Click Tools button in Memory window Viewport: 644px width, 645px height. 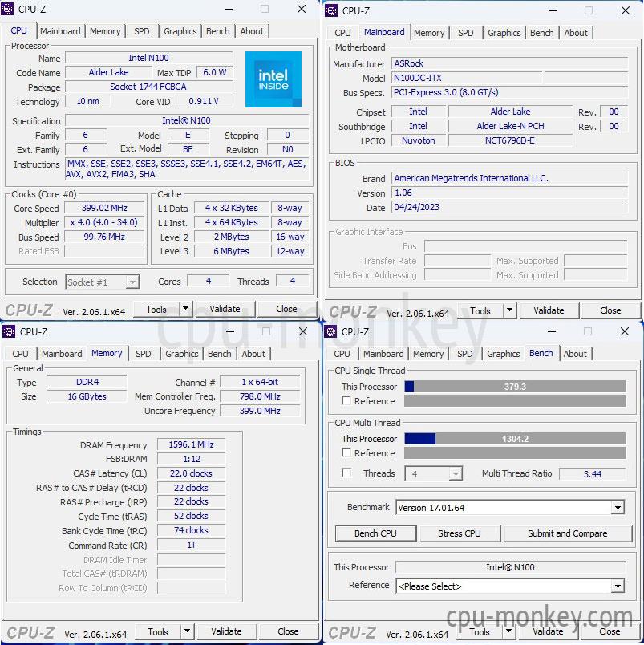pos(158,631)
